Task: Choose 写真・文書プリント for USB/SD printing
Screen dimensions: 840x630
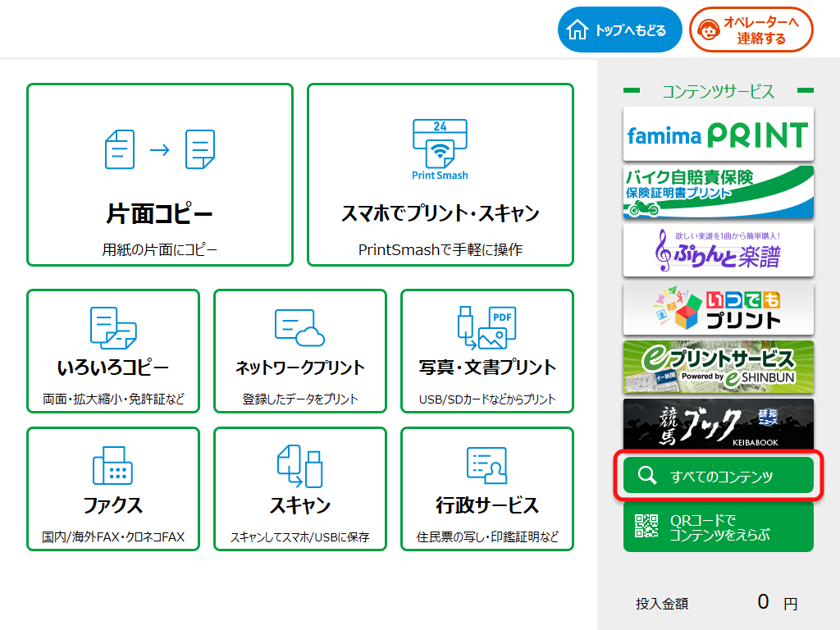Action: coord(486,351)
